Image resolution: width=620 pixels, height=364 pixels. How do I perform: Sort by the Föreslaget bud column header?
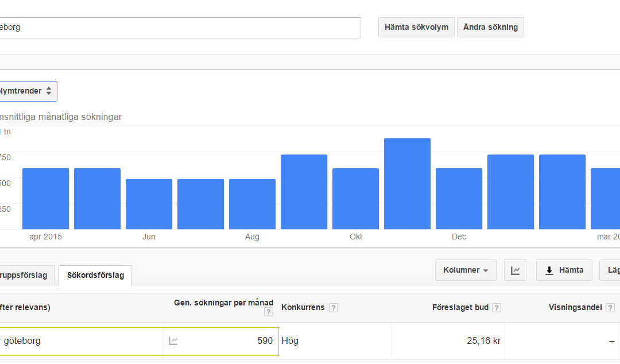point(460,308)
